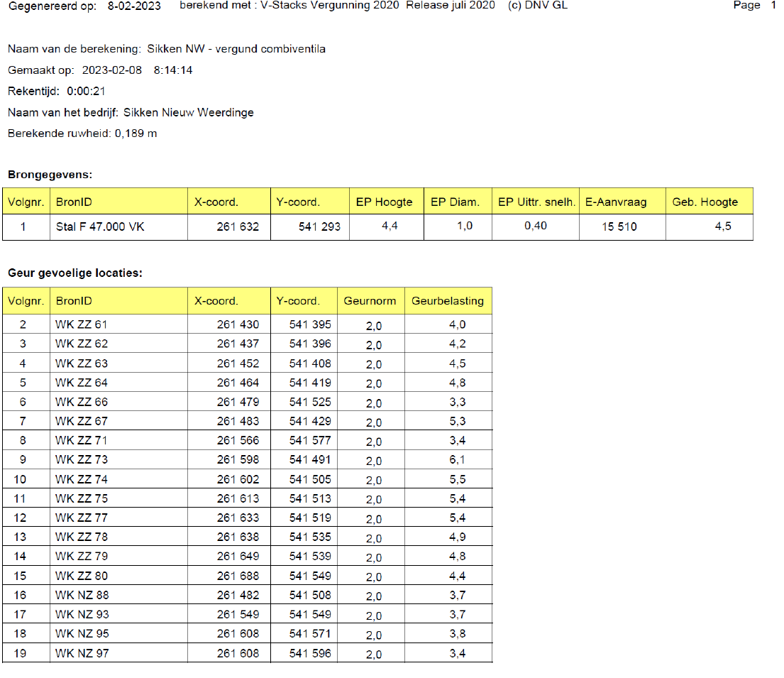Click the '(c) DNV GL' copyright text
Viewport: 784px width, 678px height.
pos(538,5)
